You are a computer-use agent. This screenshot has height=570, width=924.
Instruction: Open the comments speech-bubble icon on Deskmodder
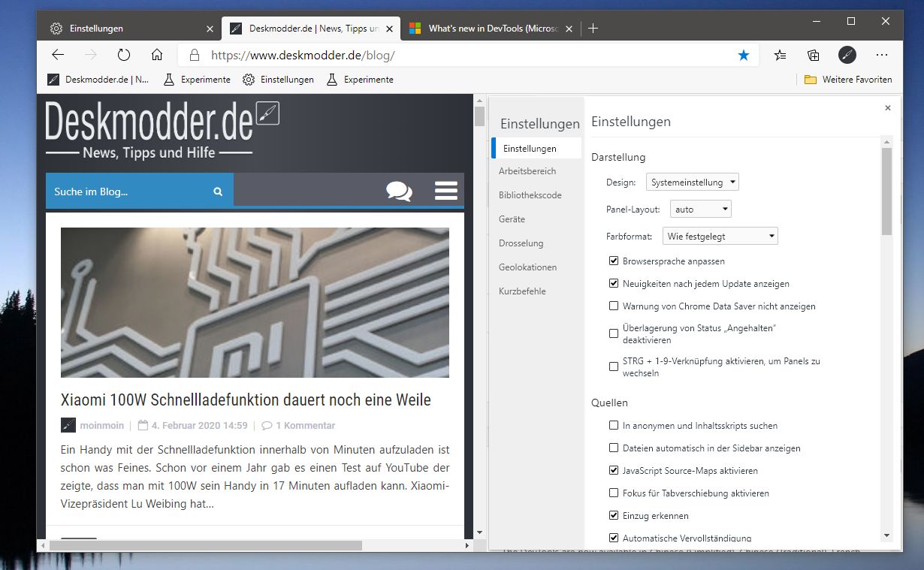(399, 191)
